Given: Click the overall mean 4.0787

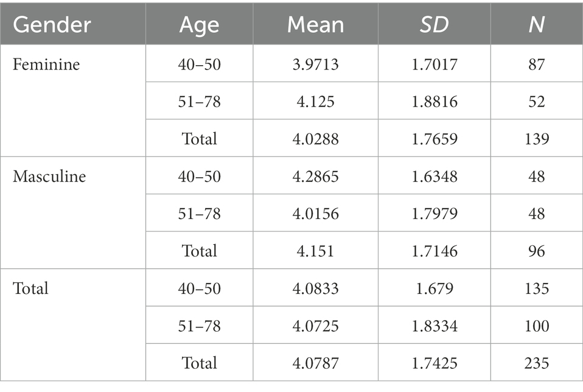Looking at the screenshot, I should tap(315, 363).
